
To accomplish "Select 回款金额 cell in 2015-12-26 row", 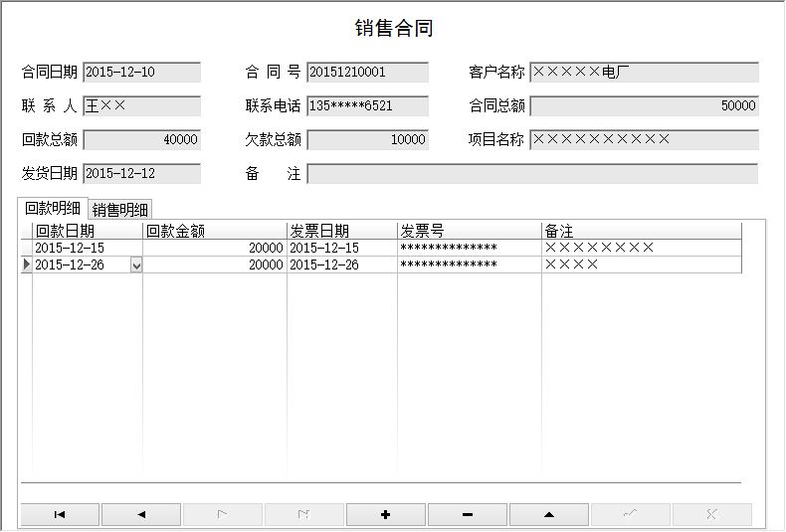I will coord(215,265).
